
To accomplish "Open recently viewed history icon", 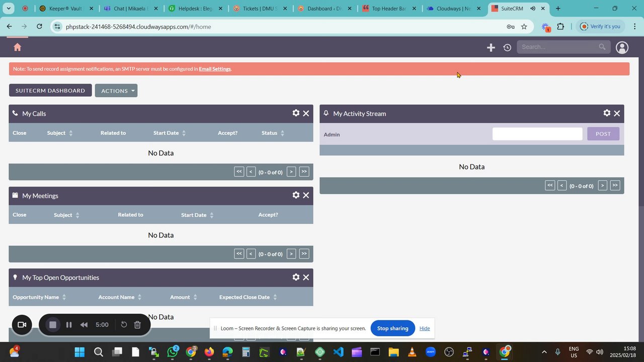I will click(507, 47).
